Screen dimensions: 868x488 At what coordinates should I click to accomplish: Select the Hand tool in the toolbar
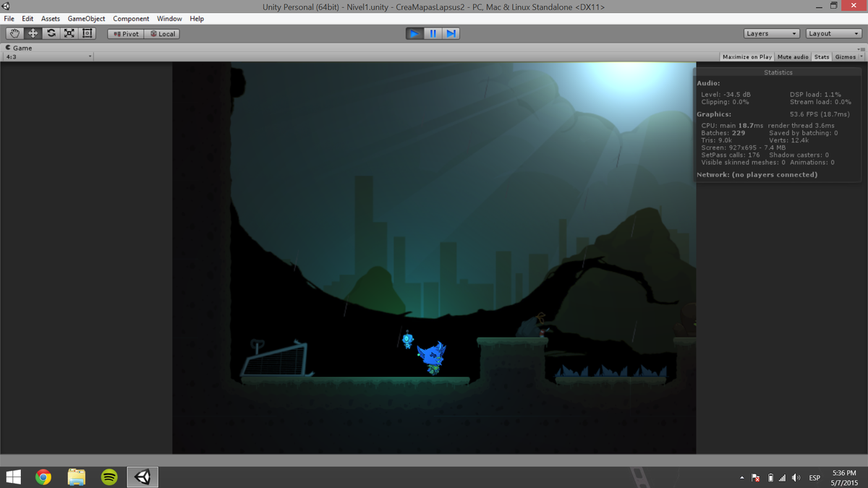coord(15,33)
